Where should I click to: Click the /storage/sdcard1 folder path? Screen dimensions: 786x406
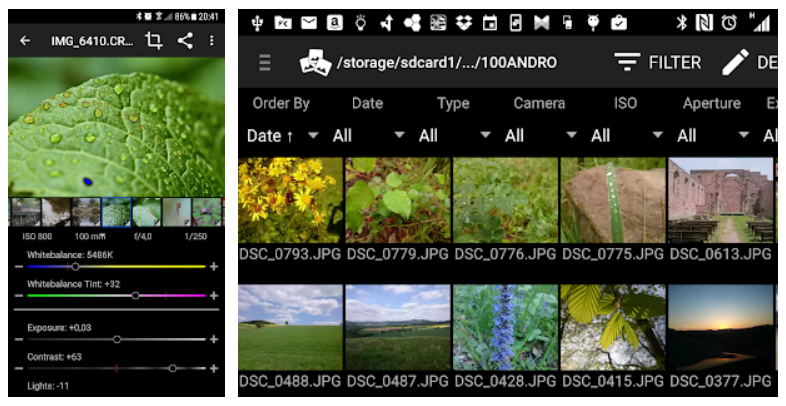tap(446, 63)
